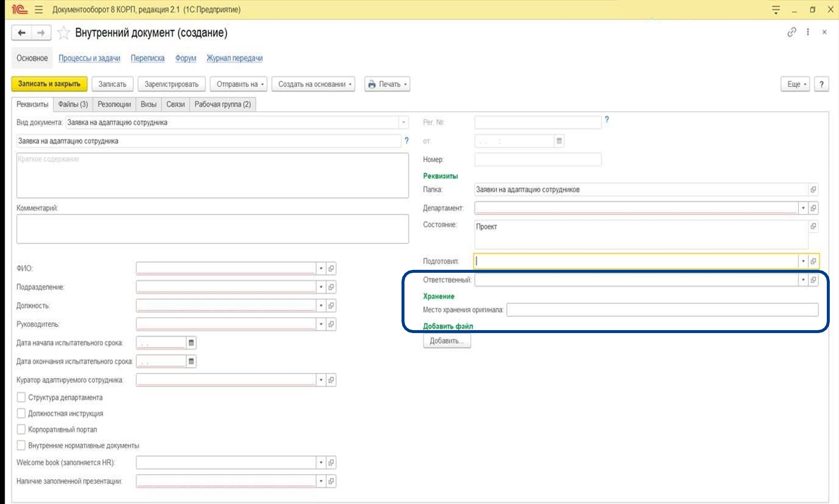Switch to the Резолюции tab
Viewport: 839px width, 504px height.
pyautogui.click(x=114, y=104)
